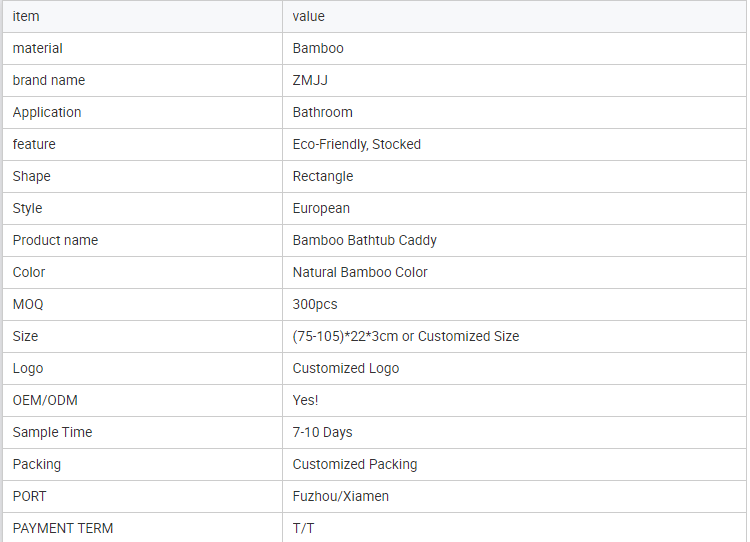Click 'Eco-Friendly, Stocked' feature text
Viewport: 750px width, 542px height.
click(x=356, y=144)
